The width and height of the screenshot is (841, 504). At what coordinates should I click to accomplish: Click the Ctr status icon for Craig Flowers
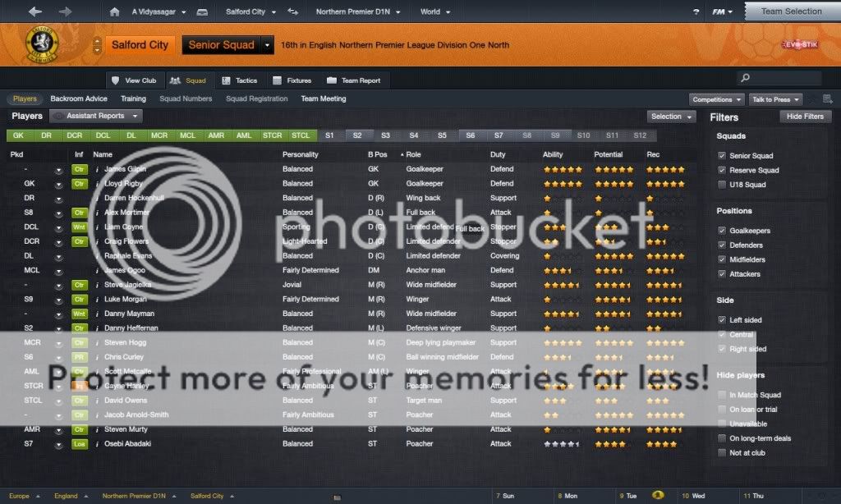(x=80, y=242)
